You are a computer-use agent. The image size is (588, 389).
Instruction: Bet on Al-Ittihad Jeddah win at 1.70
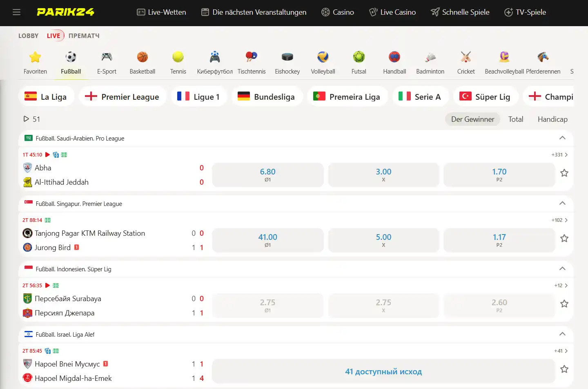[x=499, y=175]
